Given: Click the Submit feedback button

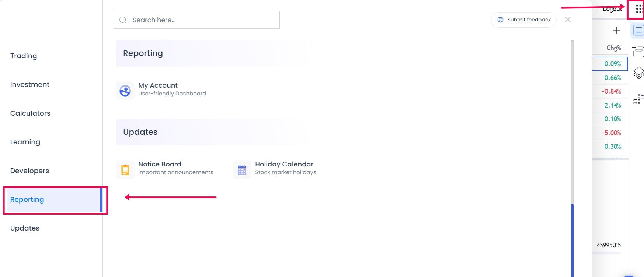Looking at the screenshot, I should coord(523,20).
